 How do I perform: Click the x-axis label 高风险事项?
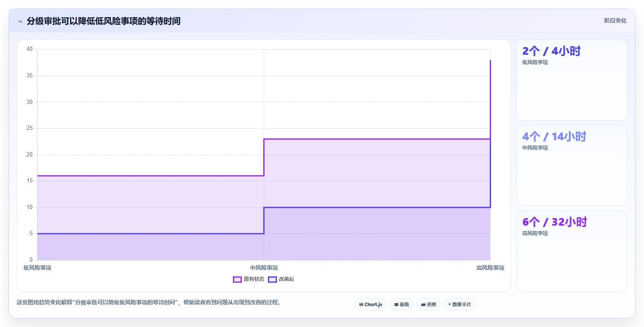[490, 268]
